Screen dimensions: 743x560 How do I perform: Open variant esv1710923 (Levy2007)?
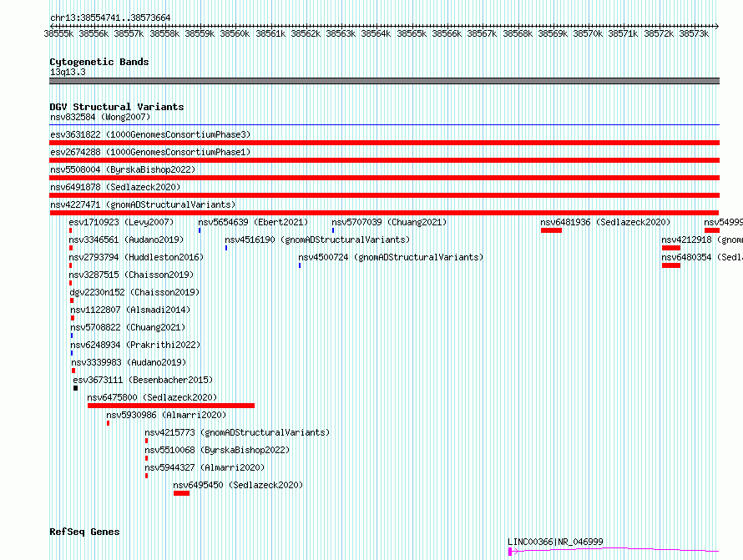[121, 222]
